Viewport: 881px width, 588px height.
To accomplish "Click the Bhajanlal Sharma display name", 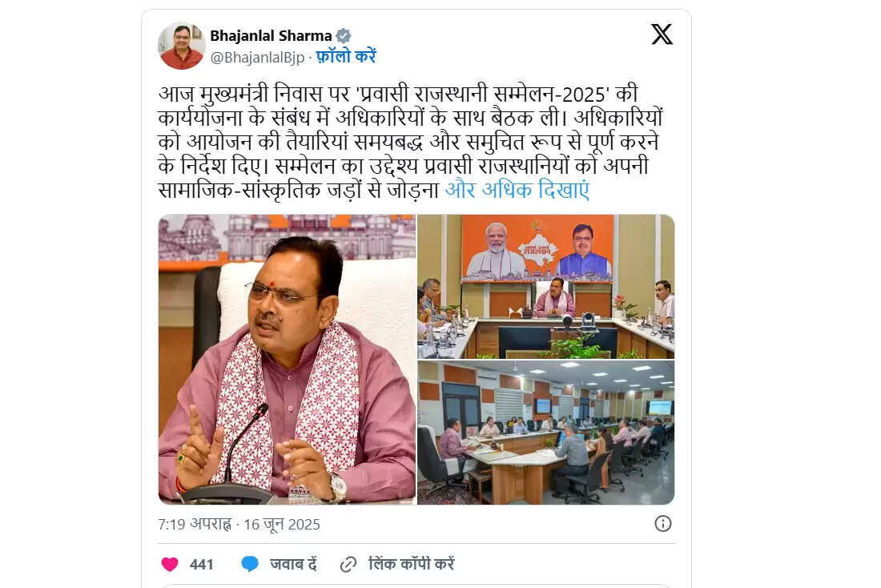I will pyautogui.click(x=271, y=36).
